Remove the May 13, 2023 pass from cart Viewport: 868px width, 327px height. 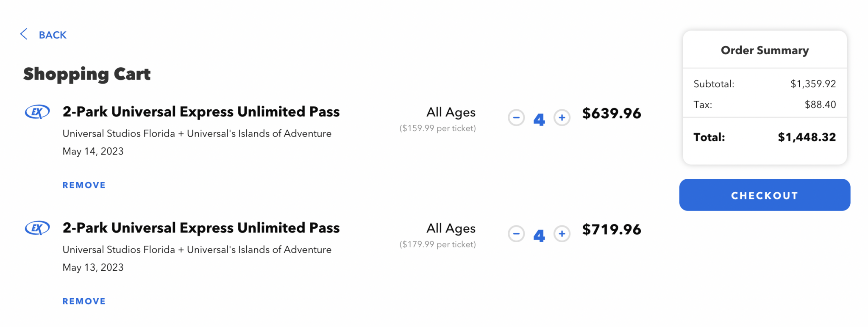coord(83,301)
